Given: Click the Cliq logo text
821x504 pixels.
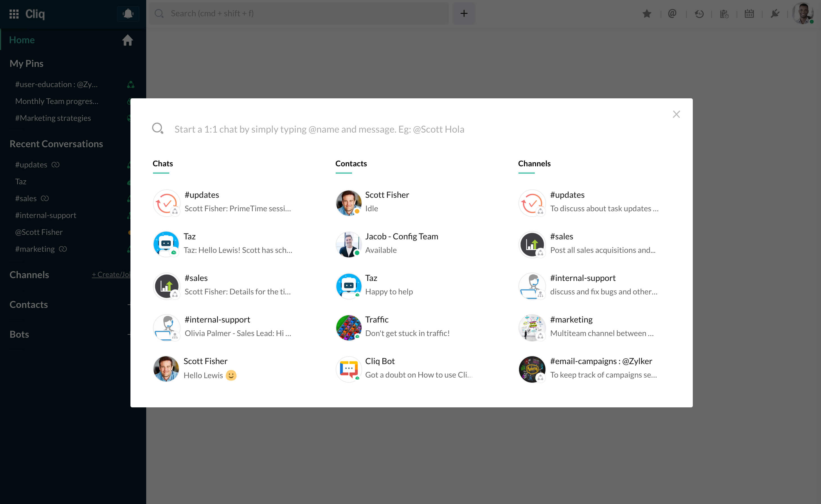Looking at the screenshot, I should [x=35, y=14].
